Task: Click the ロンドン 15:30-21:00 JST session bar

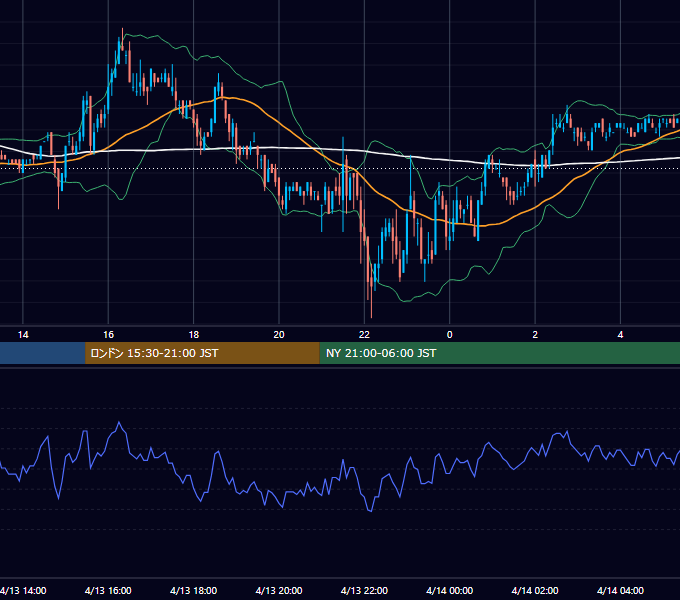Action: [202, 353]
